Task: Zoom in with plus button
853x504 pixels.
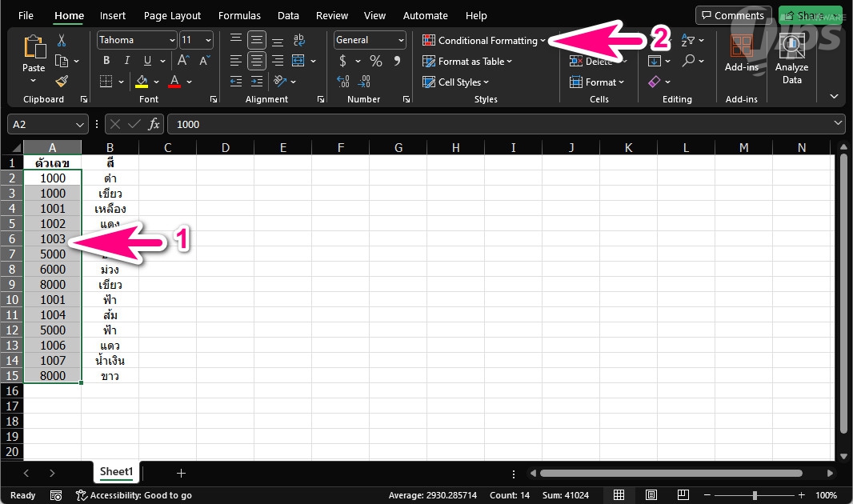Action: (x=801, y=494)
